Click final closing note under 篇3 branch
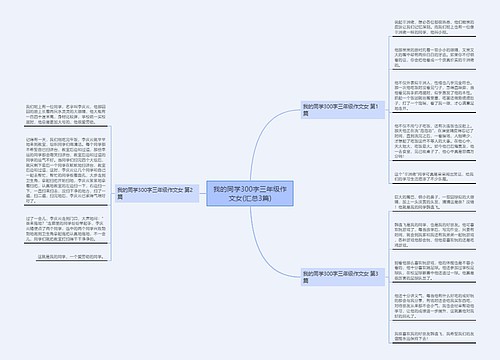This screenshot has height=360, width=500. coord(434,336)
